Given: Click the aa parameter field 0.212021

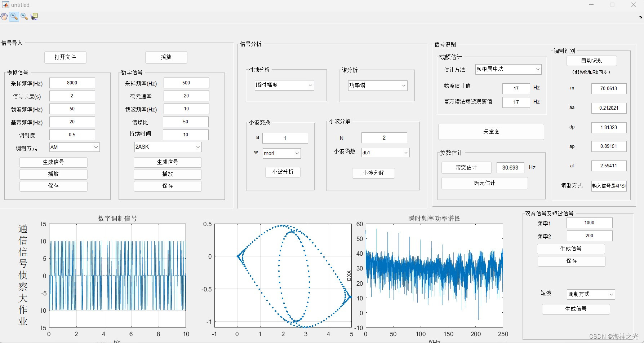Looking at the screenshot, I should pyautogui.click(x=609, y=108).
